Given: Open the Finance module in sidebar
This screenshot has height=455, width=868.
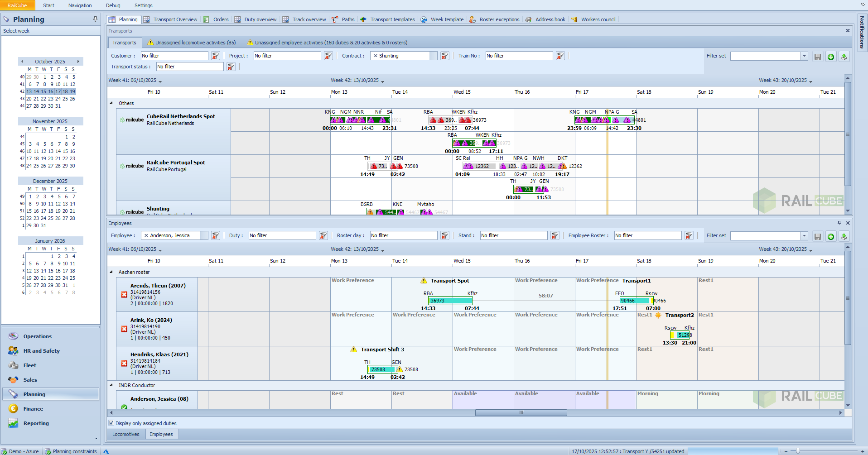Looking at the screenshot, I should click(x=33, y=409).
